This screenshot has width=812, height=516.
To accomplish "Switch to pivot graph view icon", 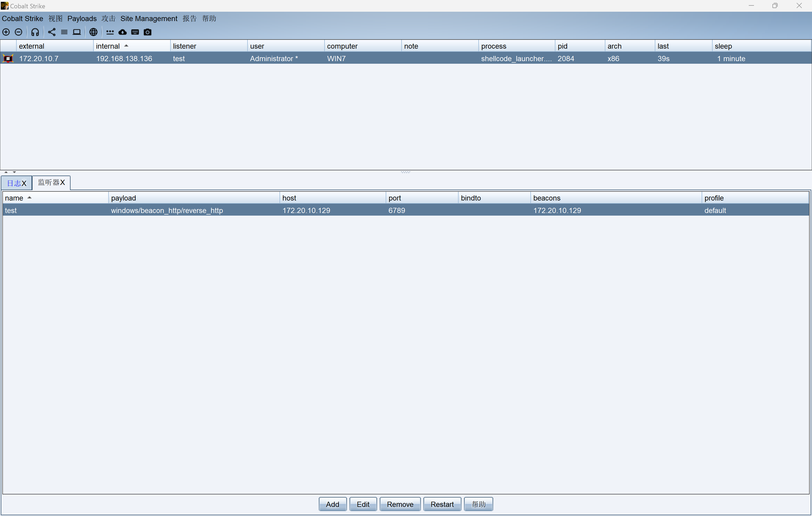I will [x=52, y=32].
